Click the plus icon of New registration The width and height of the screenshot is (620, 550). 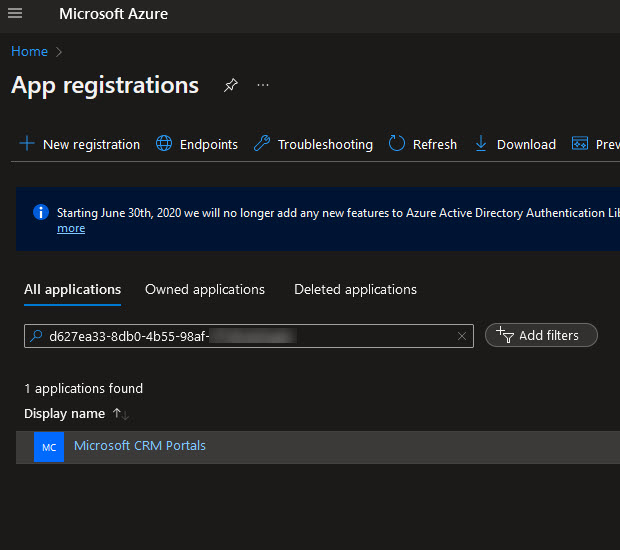[27, 143]
